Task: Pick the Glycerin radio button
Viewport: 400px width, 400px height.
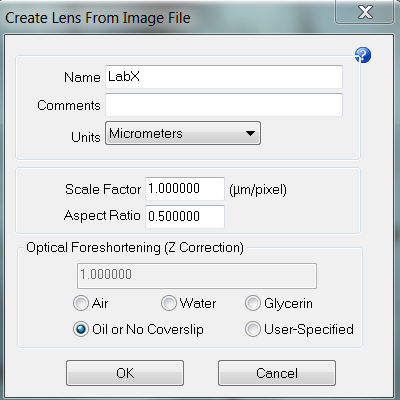Action: click(x=253, y=303)
